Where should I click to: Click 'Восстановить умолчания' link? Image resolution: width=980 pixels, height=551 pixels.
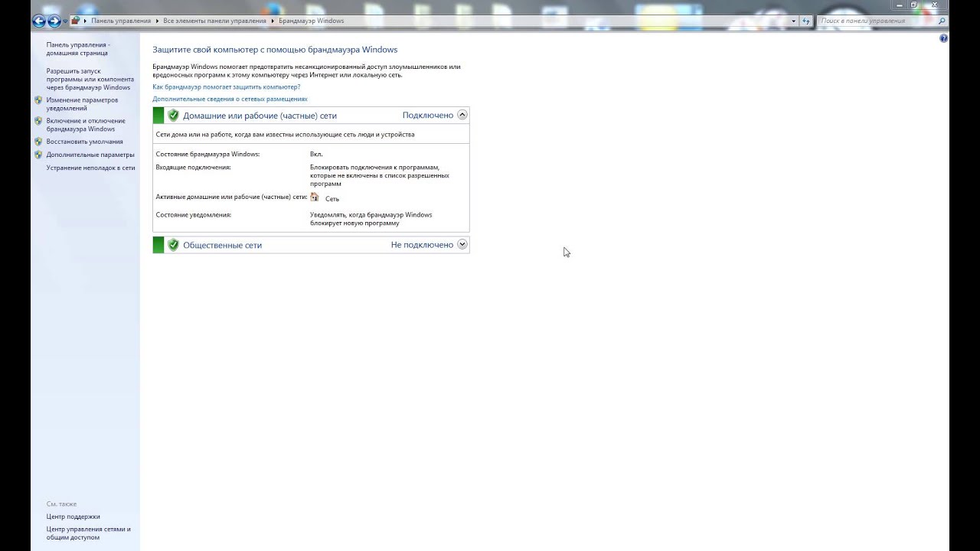tap(84, 142)
